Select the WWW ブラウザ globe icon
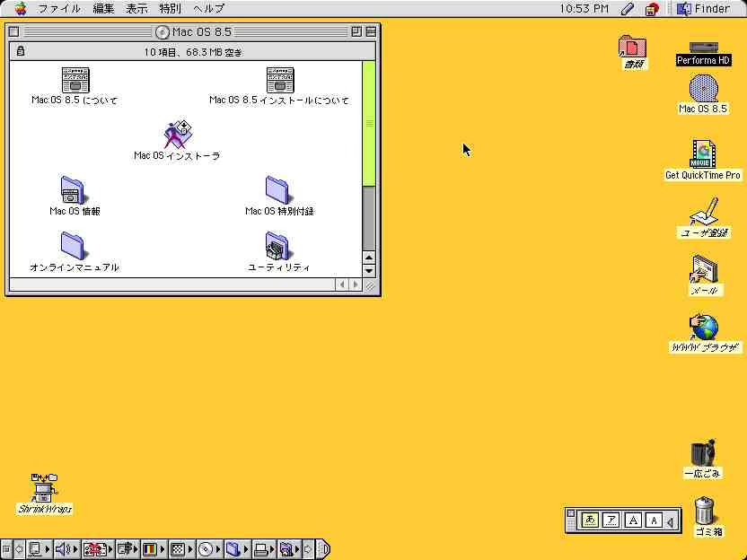Screen dimensions: 747x560 pos(705,328)
